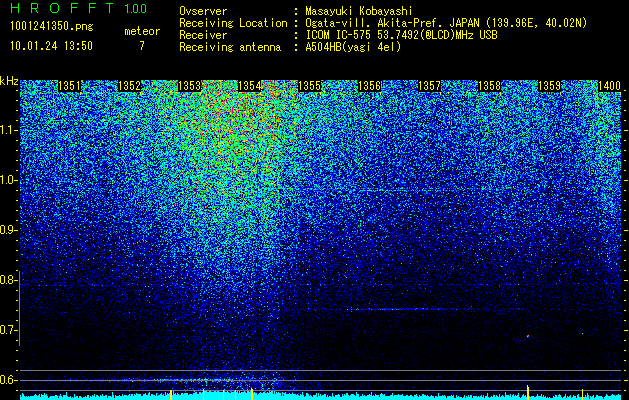Click the filename 1001241350.png
Screen dimensions: 629x400
tap(52, 26)
